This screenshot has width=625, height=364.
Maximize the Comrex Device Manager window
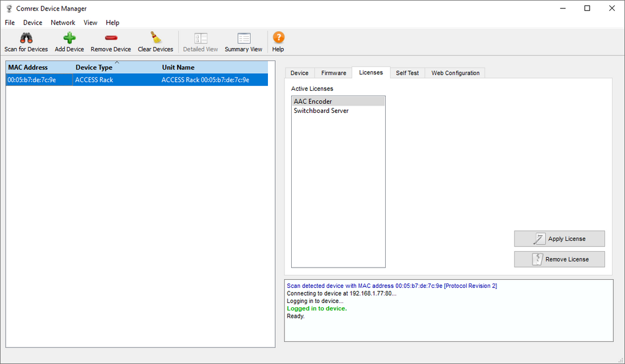[587, 9]
